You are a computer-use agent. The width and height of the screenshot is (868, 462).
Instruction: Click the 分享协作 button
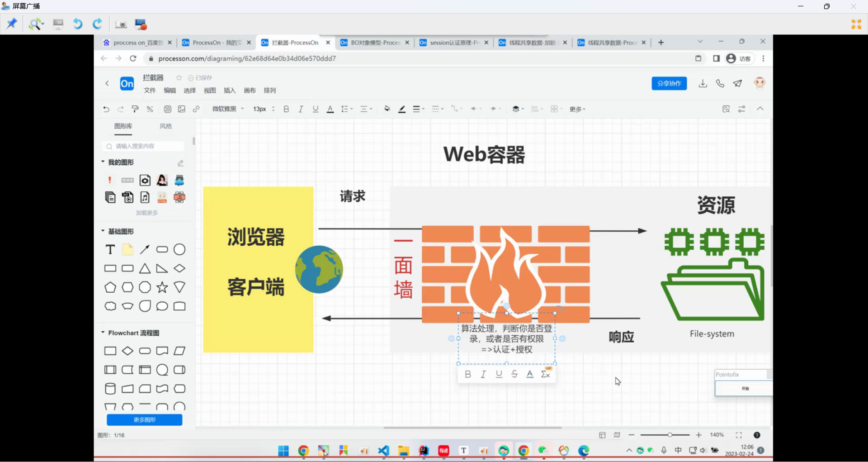point(669,84)
